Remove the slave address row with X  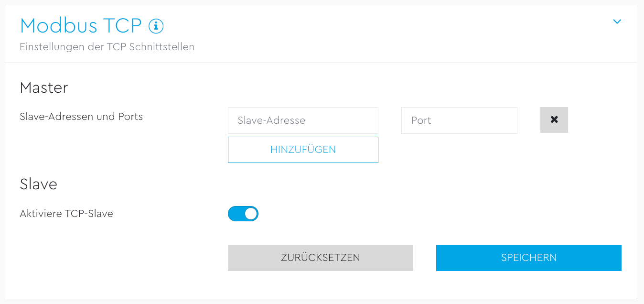554,120
